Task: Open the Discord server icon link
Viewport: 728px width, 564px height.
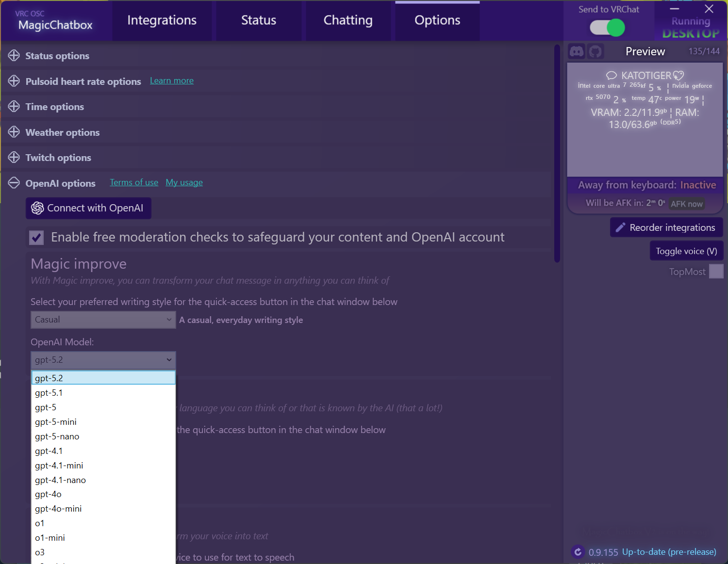Action: pos(577,51)
